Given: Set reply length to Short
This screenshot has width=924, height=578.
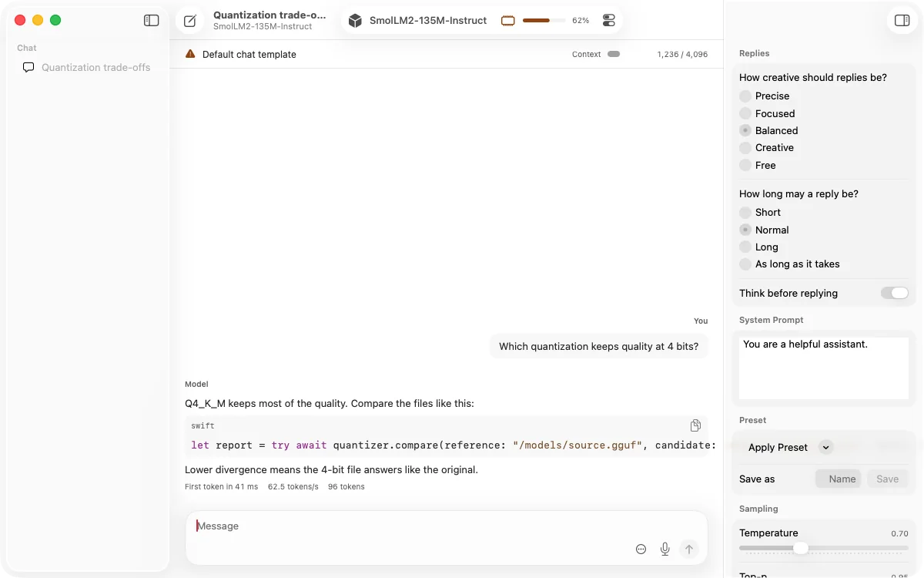Looking at the screenshot, I should tap(745, 213).
